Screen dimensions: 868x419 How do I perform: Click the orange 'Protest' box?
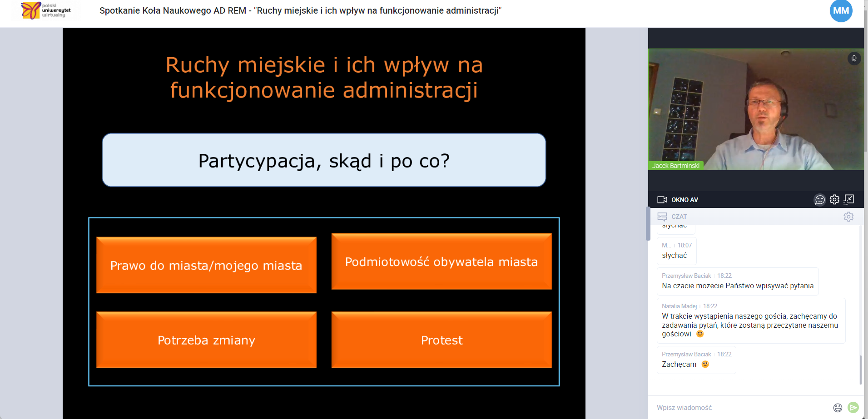[x=441, y=340]
